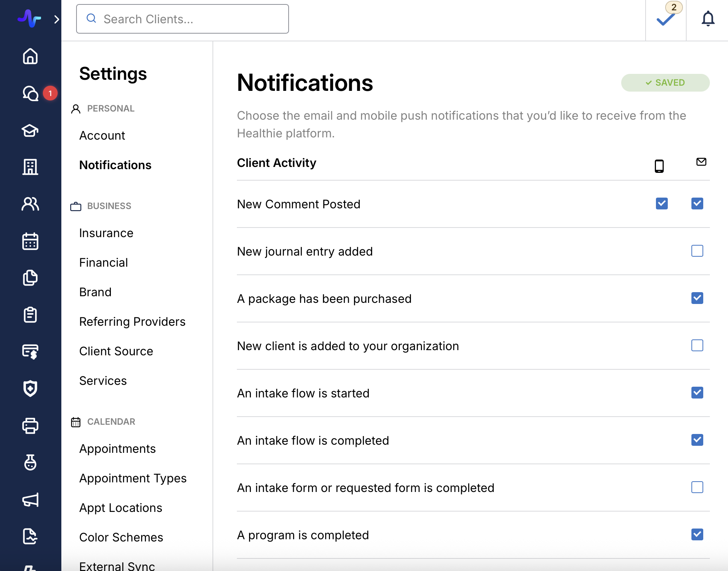
Task: Enable New client added to organization email
Action: tap(697, 345)
